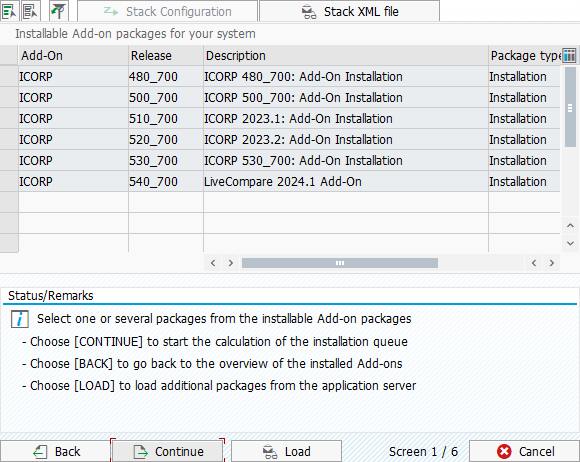Click the Deselect All rows toolbar icon

30,11
